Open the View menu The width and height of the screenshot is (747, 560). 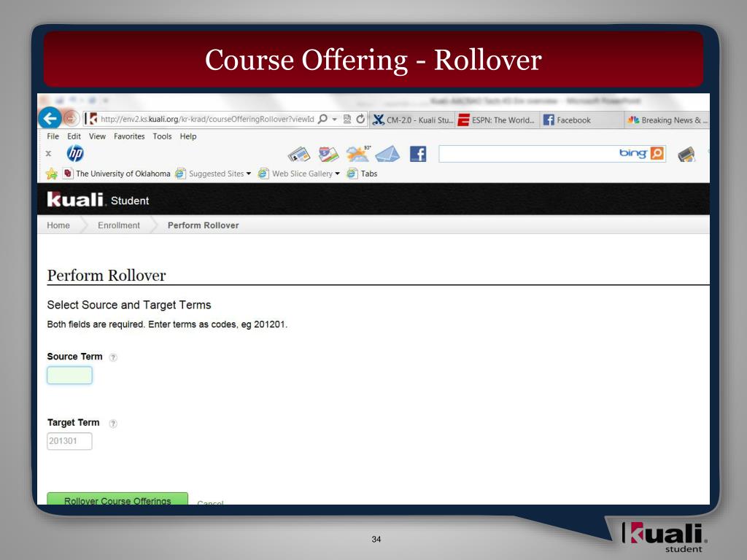click(x=97, y=136)
